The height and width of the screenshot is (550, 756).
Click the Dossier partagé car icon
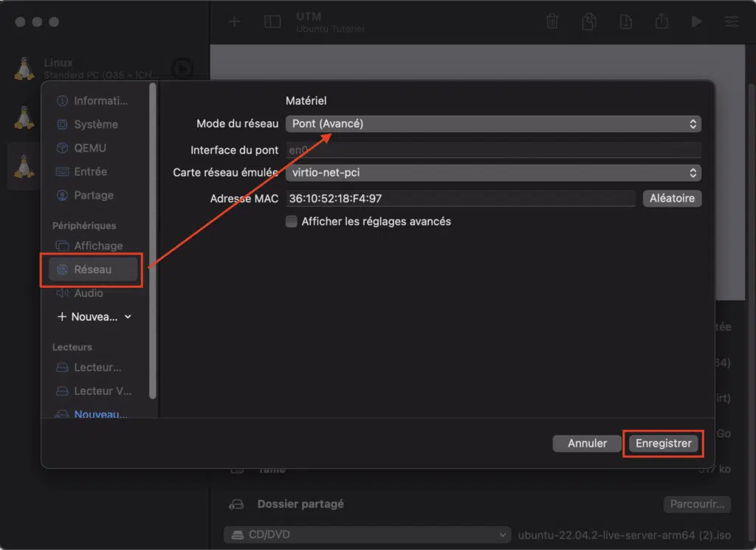click(236, 504)
